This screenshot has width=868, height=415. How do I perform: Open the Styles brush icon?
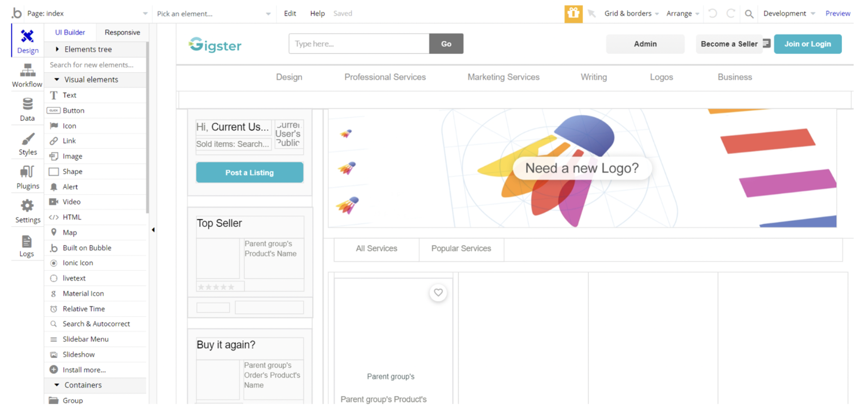tap(28, 139)
